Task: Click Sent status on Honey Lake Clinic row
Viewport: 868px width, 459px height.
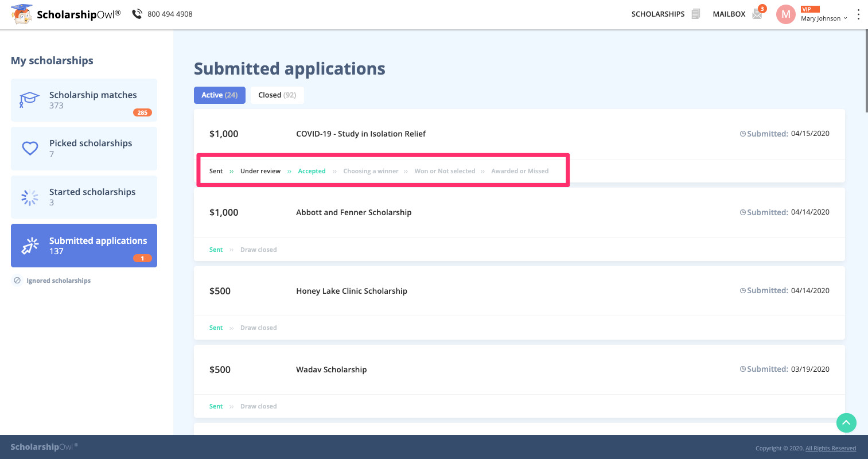Action: (216, 328)
